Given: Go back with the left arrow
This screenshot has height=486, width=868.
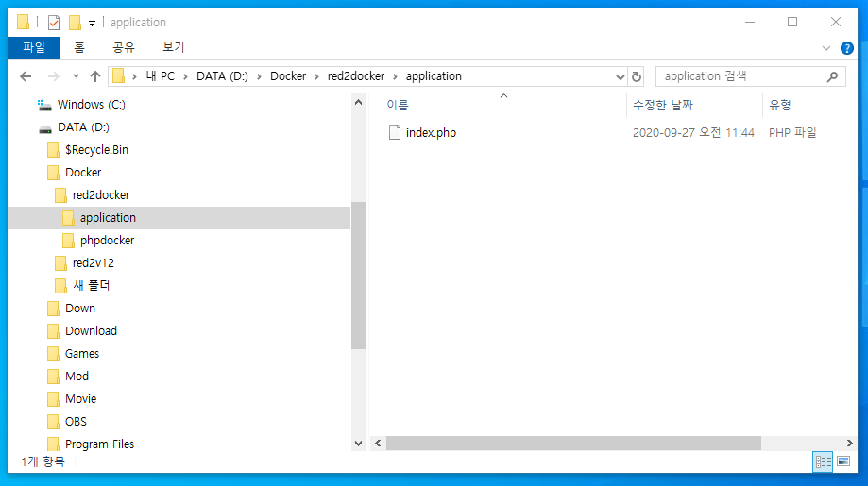Looking at the screenshot, I should [26, 76].
